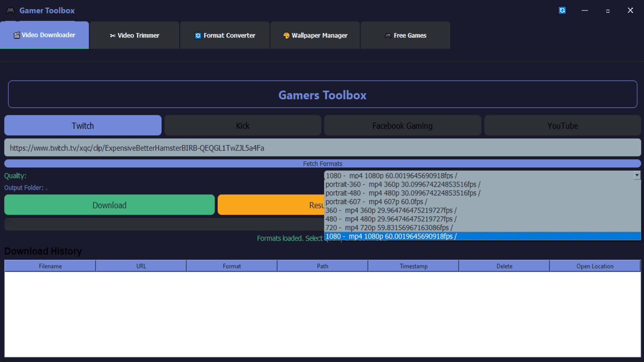Click the Free Games controller icon

388,35
